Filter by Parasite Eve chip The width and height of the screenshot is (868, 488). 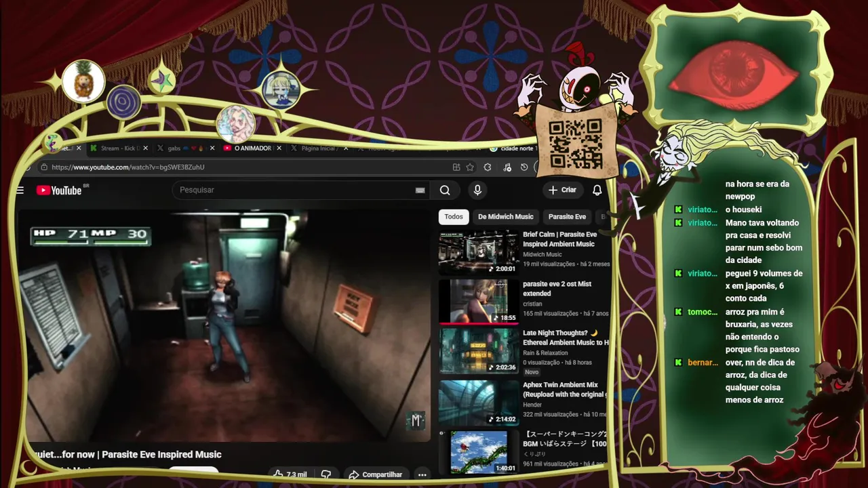coord(567,217)
